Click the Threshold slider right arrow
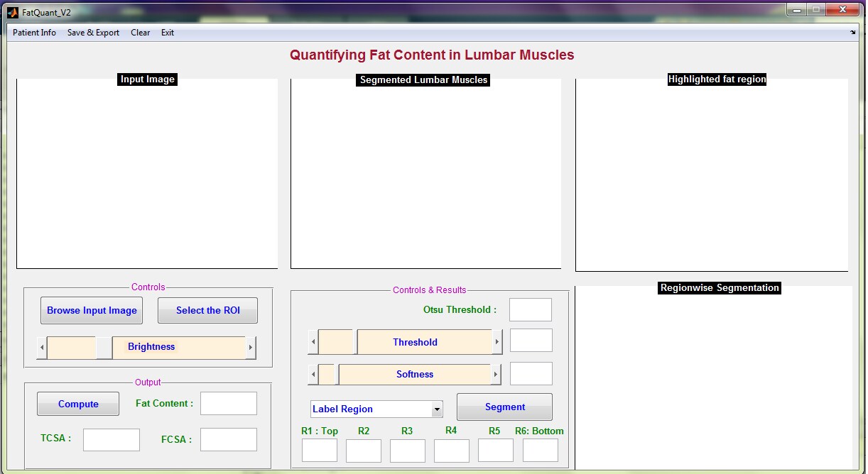Image resolution: width=868 pixels, height=474 pixels. coord(497,343)
